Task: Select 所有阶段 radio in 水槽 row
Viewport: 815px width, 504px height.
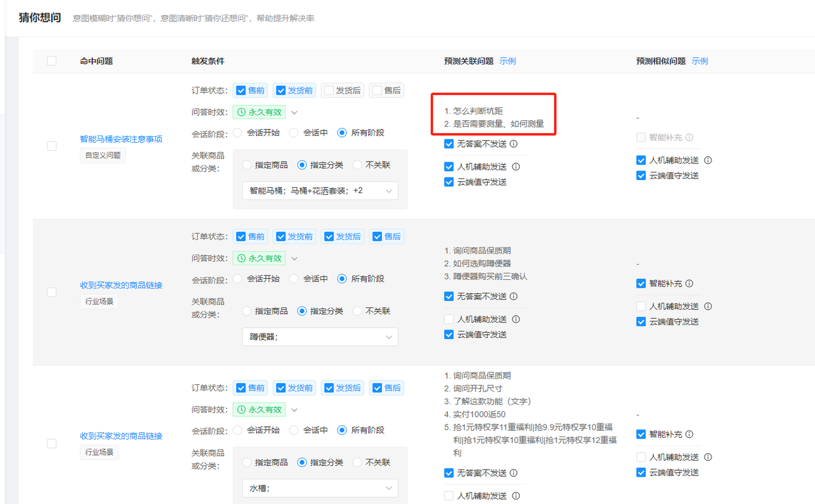Action: click(x=342, y=430)
